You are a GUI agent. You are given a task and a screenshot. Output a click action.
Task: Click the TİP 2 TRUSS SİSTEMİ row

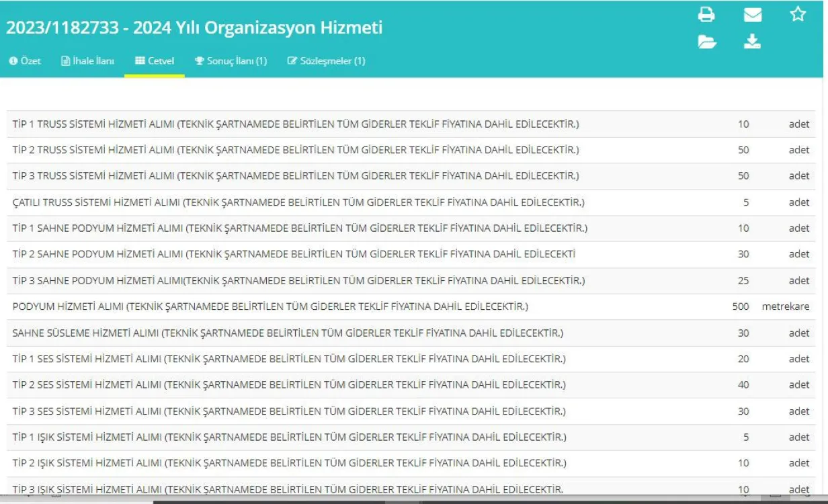(x=296, y=151)
